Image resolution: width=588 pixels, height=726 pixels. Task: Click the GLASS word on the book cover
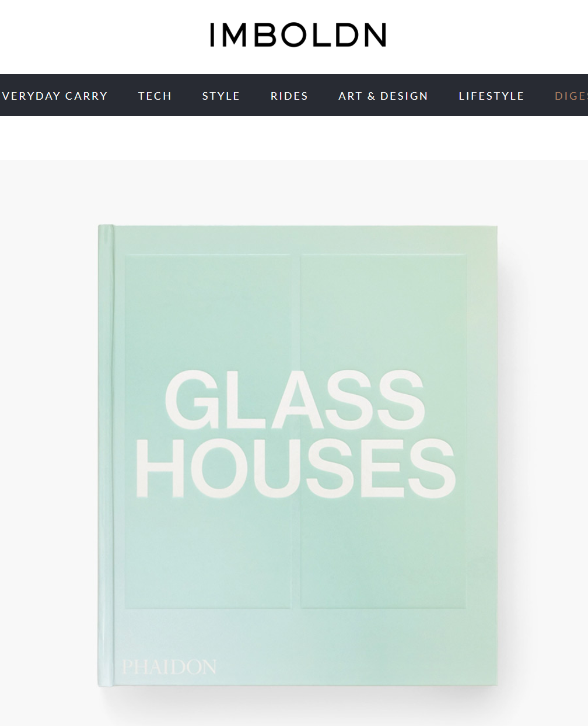click(x=295, y=401)
